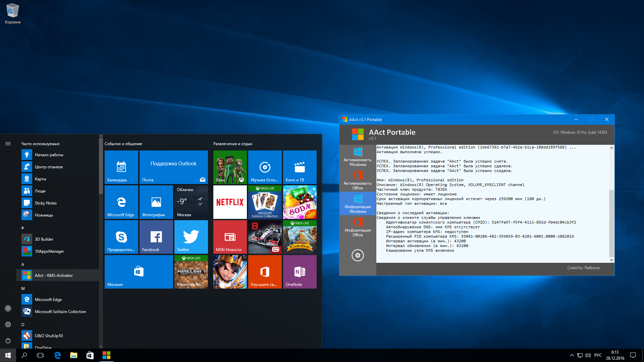
Task: Open Get Office tile
Action: (265, 272)
